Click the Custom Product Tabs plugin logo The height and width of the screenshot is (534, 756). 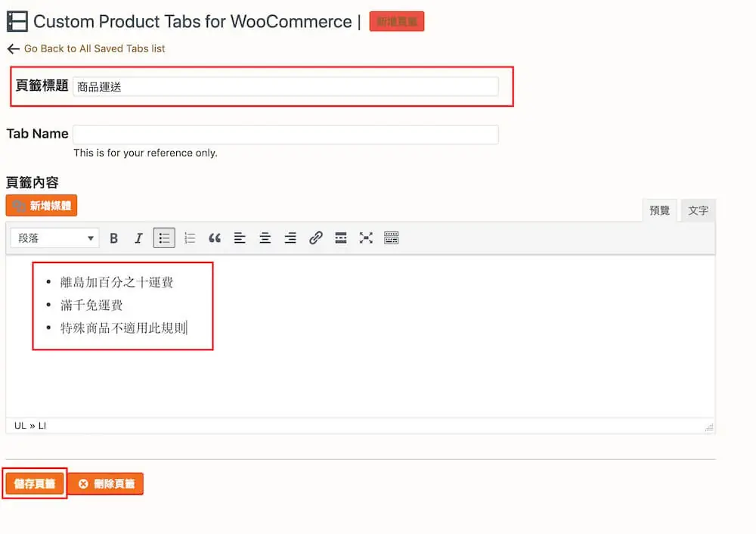17,22
